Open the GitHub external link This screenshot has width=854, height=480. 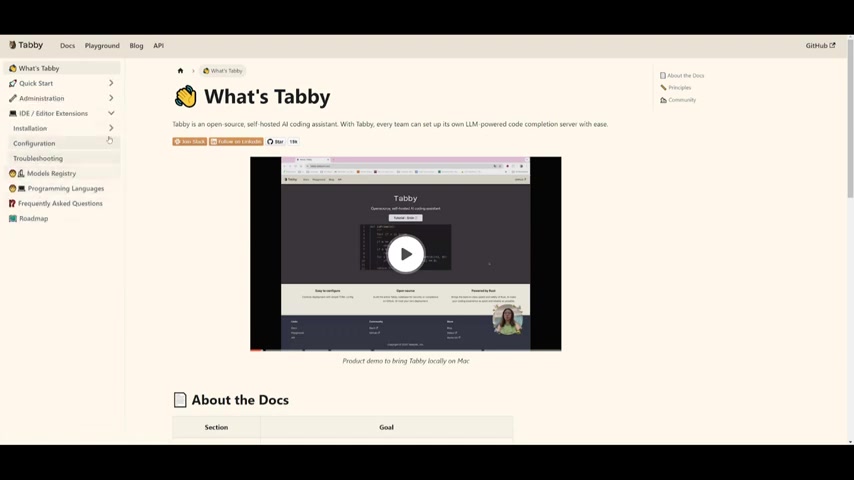(x=820, y=46)
